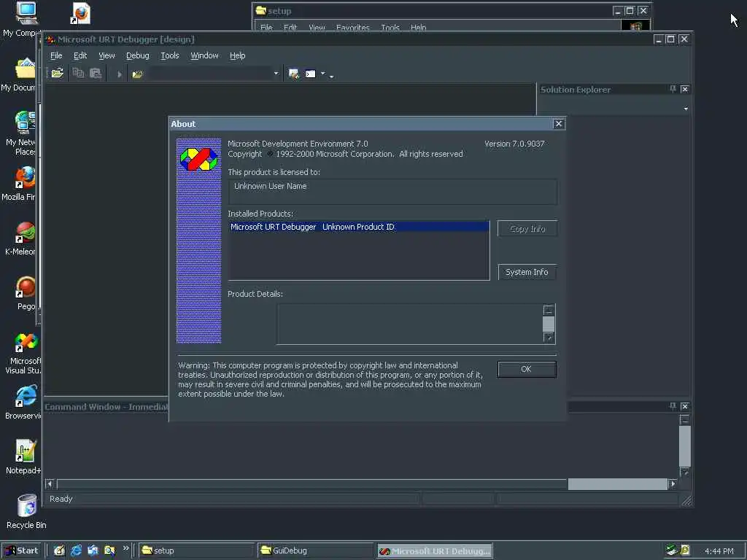Image resolution: width=747 pixels, height=560 pixels.
Task: Close the Command Window panel
Action: click(x=684, y=406)
